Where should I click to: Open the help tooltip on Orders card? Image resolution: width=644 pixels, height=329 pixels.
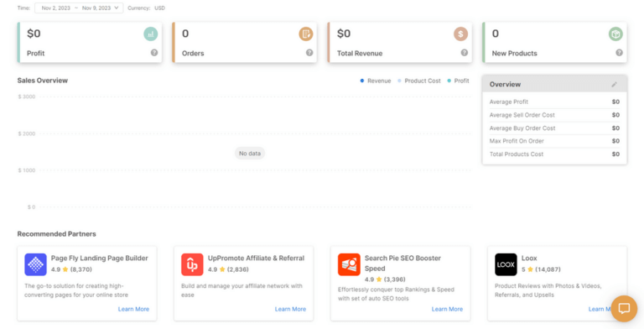[x=309, y=53]
